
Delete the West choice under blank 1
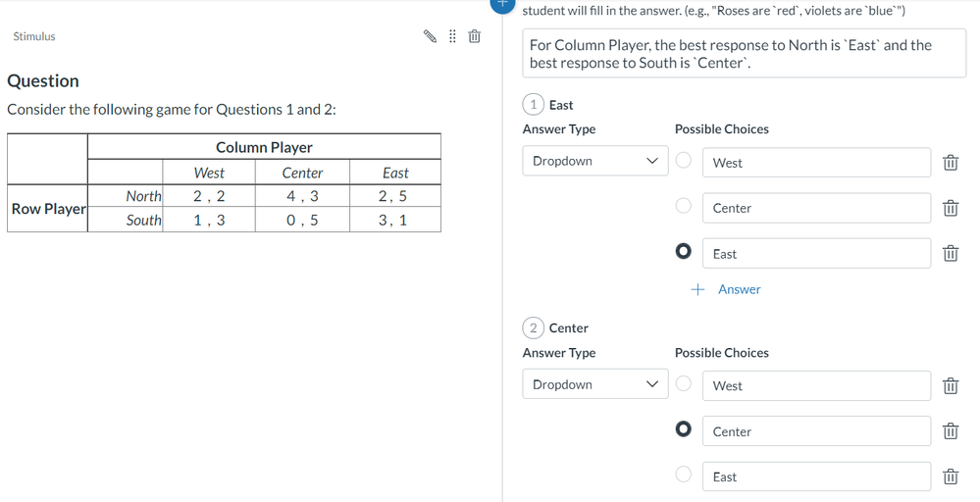point(950,163)
